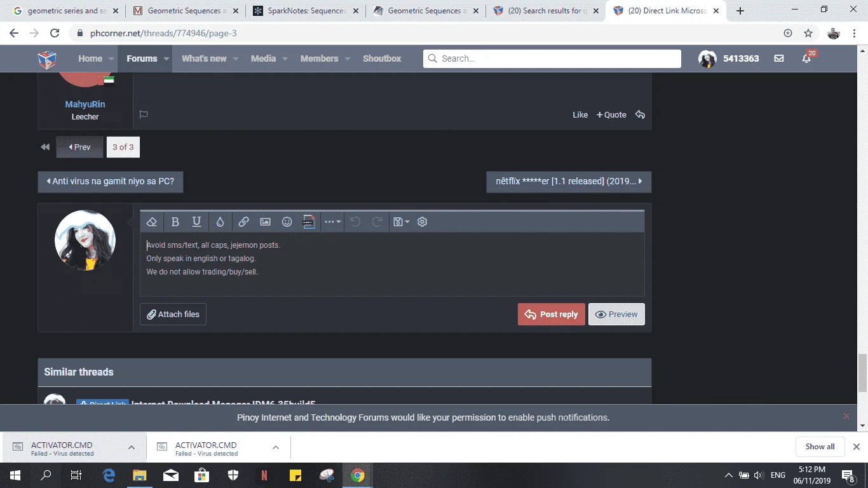
Task: Open the next thread about nêtflïx [1.1 released]
Action: (569, 181)
